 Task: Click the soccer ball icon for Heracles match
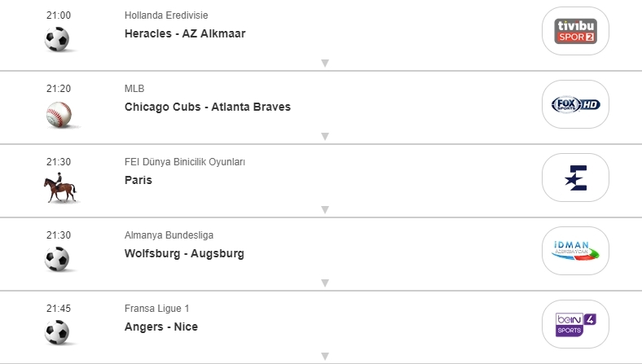[x=58, y=39]
